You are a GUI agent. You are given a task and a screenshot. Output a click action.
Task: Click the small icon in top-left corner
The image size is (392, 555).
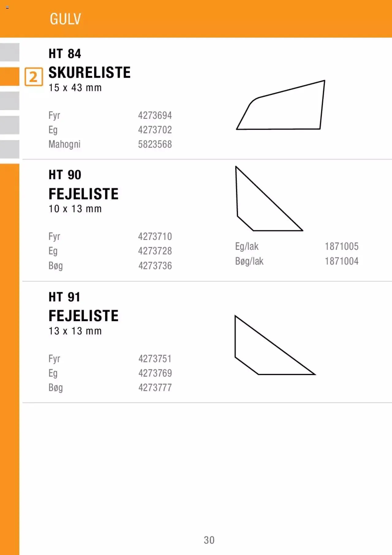(x=7, y=7)
